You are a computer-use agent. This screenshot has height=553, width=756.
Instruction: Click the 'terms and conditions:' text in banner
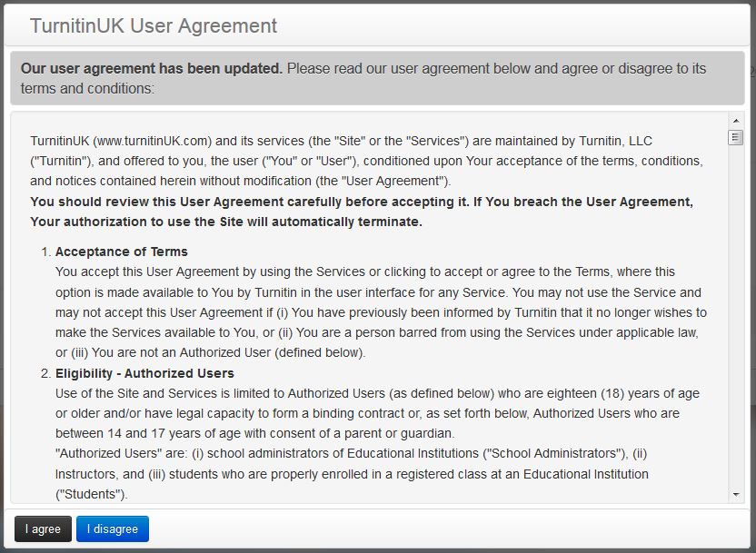coord(88,89)
